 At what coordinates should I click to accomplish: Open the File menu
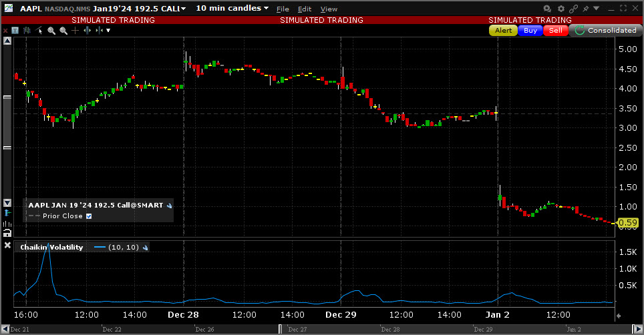click(283, 9)
